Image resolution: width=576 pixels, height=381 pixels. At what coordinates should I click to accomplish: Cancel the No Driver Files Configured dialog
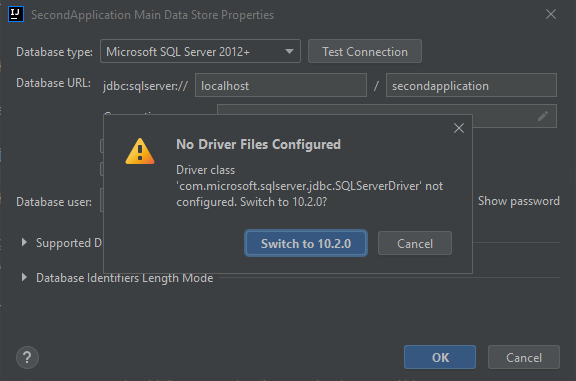415,243
